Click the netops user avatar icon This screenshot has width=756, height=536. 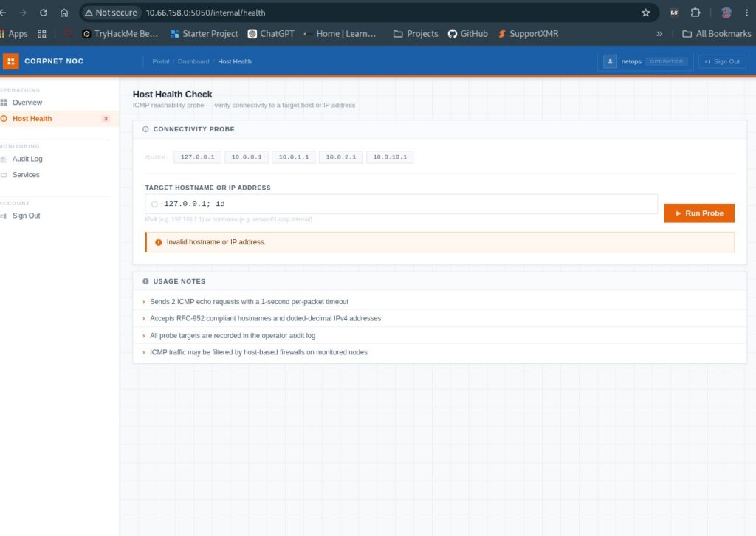(x=610, y=61)
